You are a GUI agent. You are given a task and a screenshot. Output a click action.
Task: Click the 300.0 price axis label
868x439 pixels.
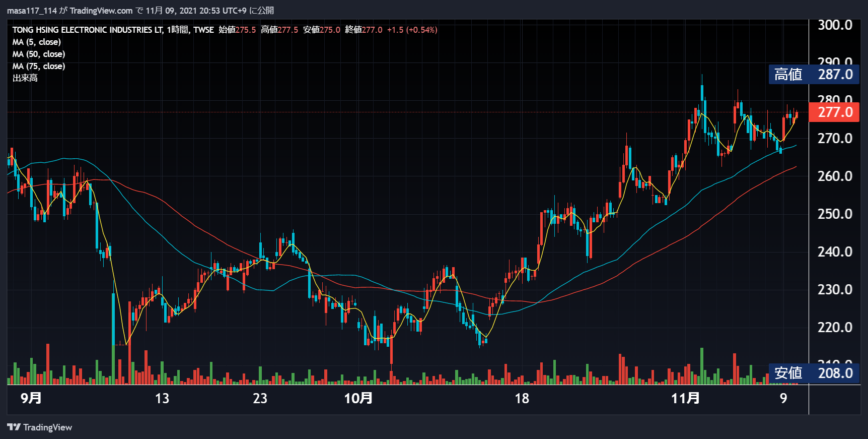(x=835, y=25)
